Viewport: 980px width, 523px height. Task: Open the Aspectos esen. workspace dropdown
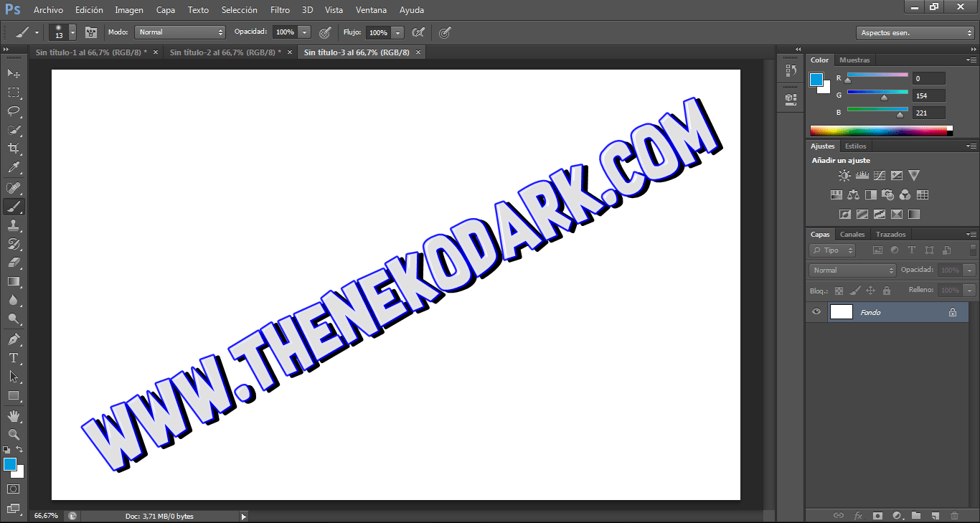pyautogui.click(x=915, y=33)
